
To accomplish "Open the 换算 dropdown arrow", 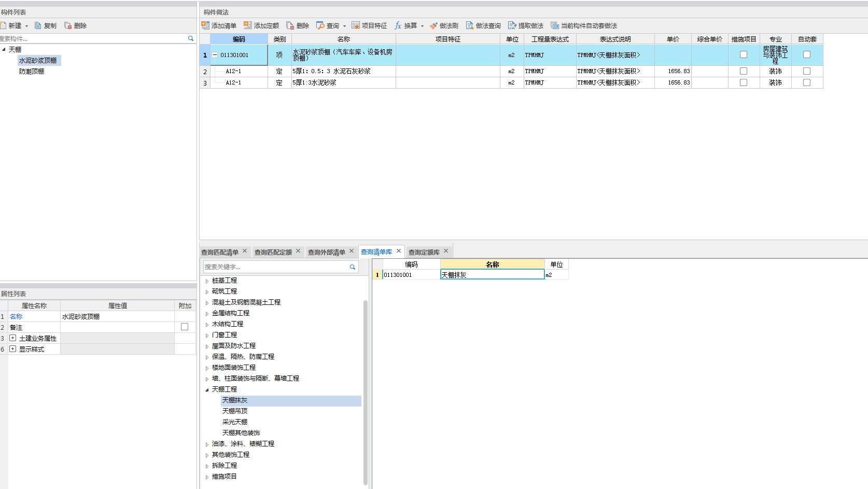I will click(x=422, y=26).
